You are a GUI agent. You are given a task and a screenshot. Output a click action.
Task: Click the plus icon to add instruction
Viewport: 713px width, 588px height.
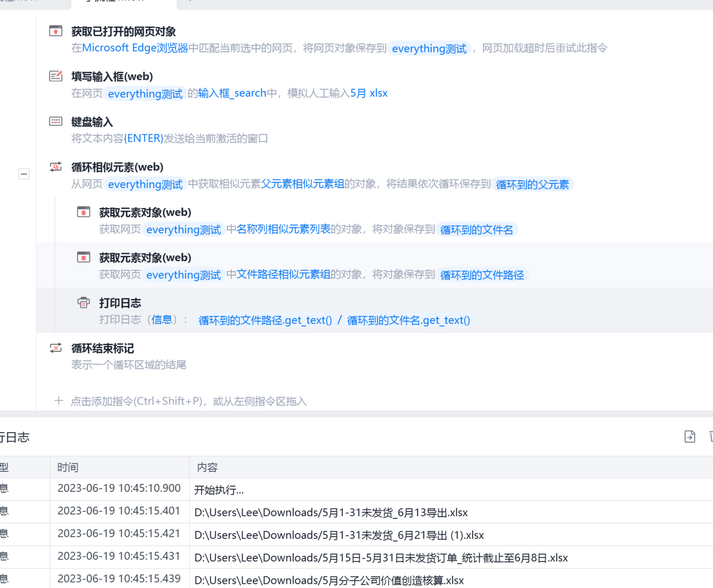point(59,401)
